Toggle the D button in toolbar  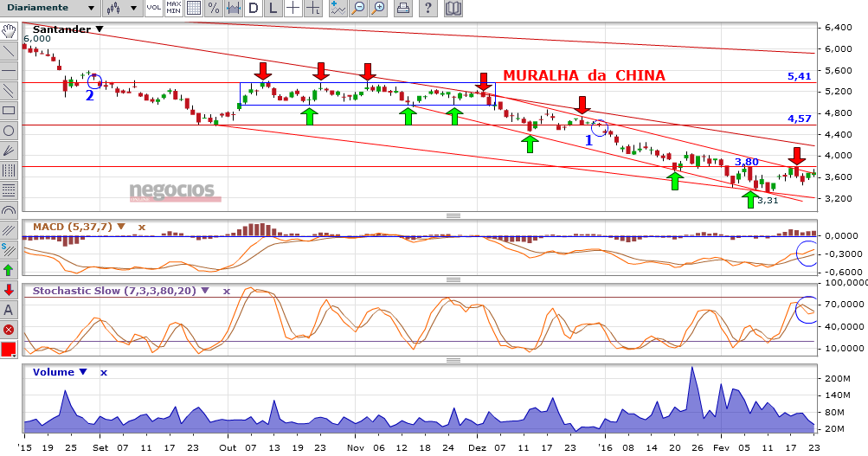253,8
